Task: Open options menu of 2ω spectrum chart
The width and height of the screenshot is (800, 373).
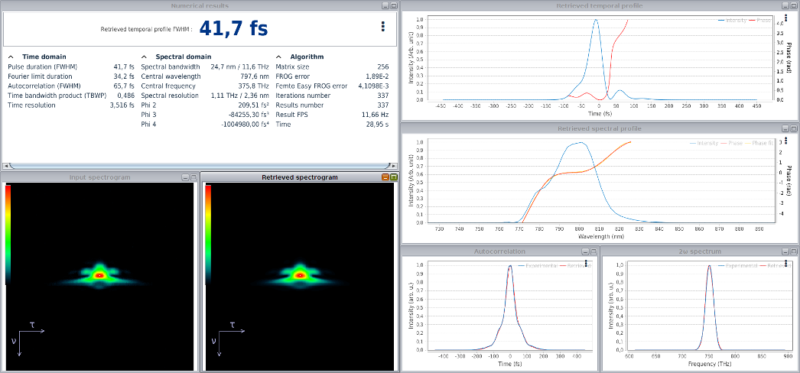Action: tap(786, 264)
